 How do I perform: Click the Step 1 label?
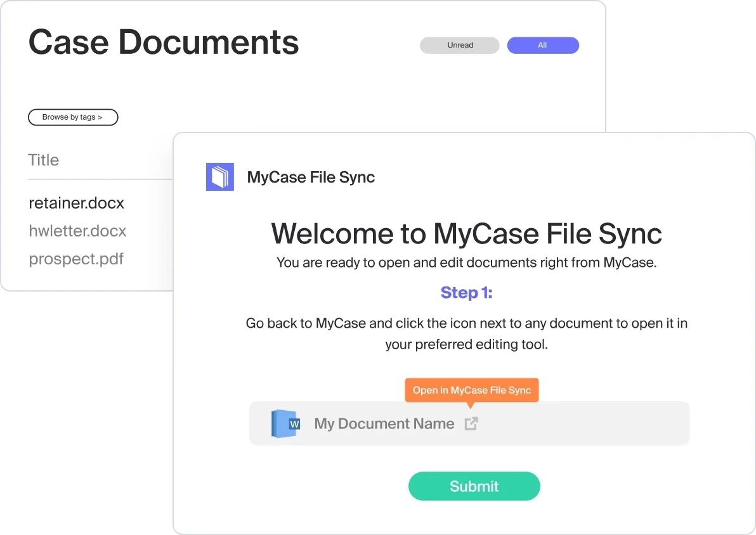466,292
